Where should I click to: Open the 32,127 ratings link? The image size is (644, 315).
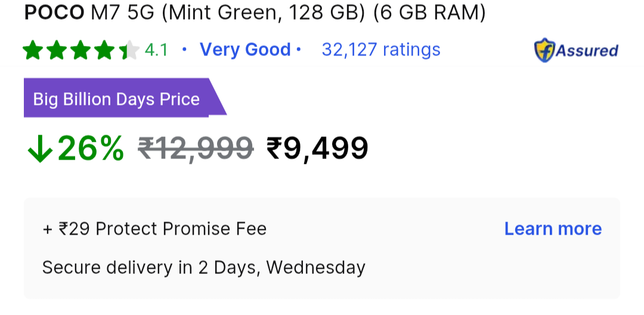pyautogui.click(x=381, y=49)
